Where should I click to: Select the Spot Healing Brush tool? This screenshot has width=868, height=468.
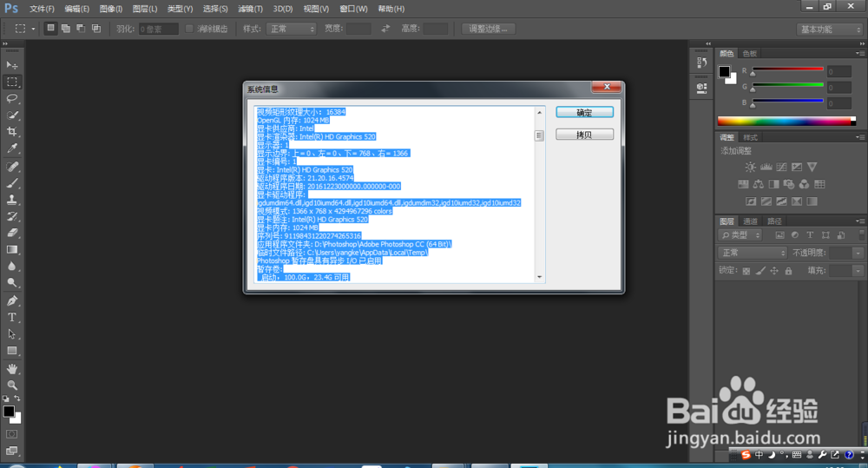[11, 167]
